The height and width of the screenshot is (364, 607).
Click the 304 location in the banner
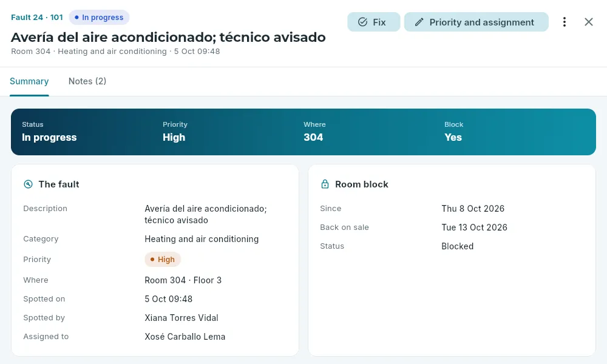313,137
